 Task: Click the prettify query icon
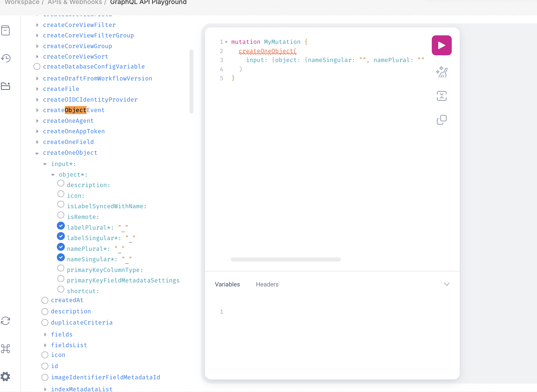(441, 72)
